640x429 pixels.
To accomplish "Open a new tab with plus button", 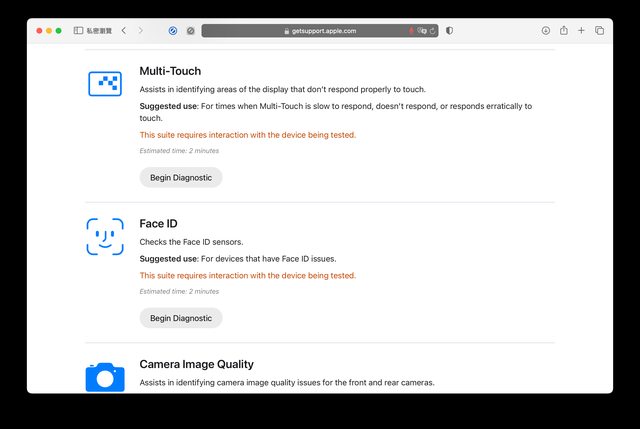I will (582, 31).
